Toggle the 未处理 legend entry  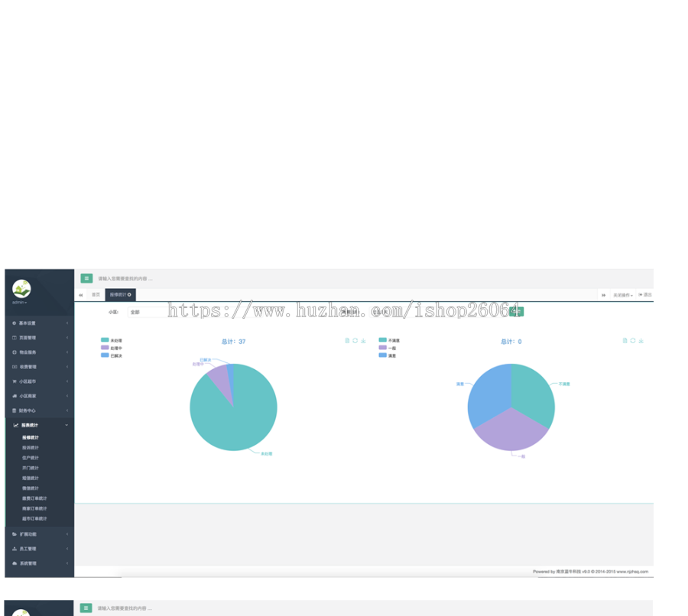[112, 340]
